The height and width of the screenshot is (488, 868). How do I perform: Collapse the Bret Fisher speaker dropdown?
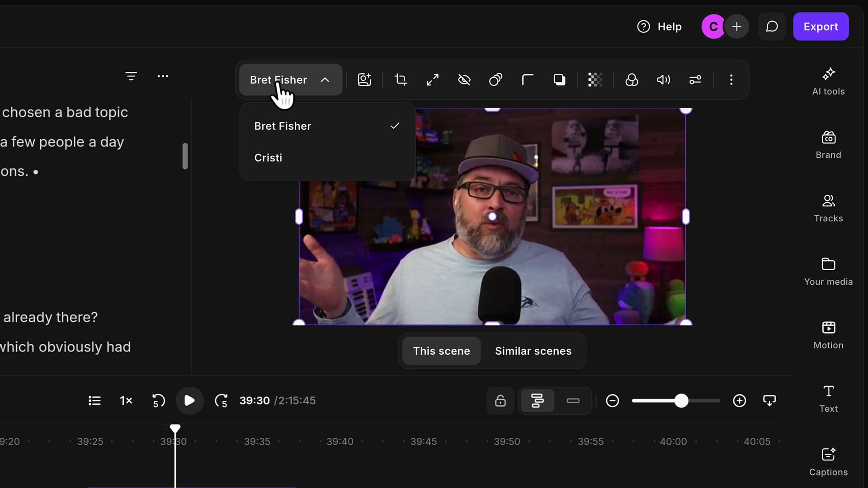[x=290, y=80]
